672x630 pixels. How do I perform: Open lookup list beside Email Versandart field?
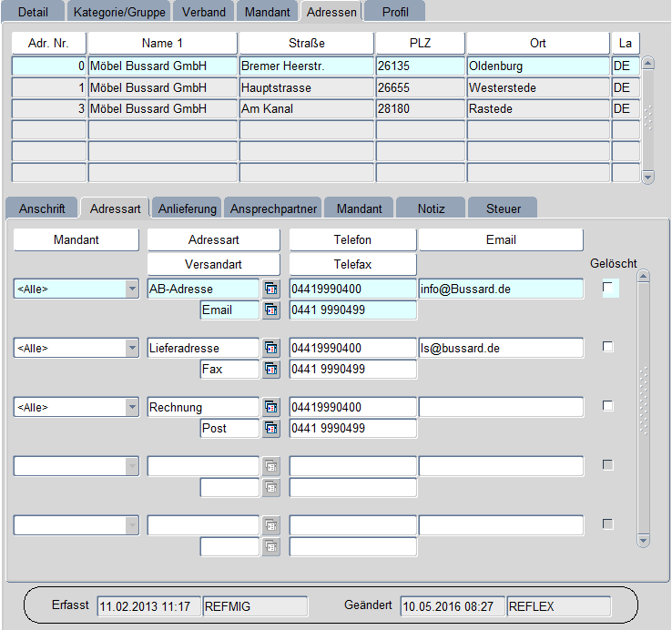point(270,310)
